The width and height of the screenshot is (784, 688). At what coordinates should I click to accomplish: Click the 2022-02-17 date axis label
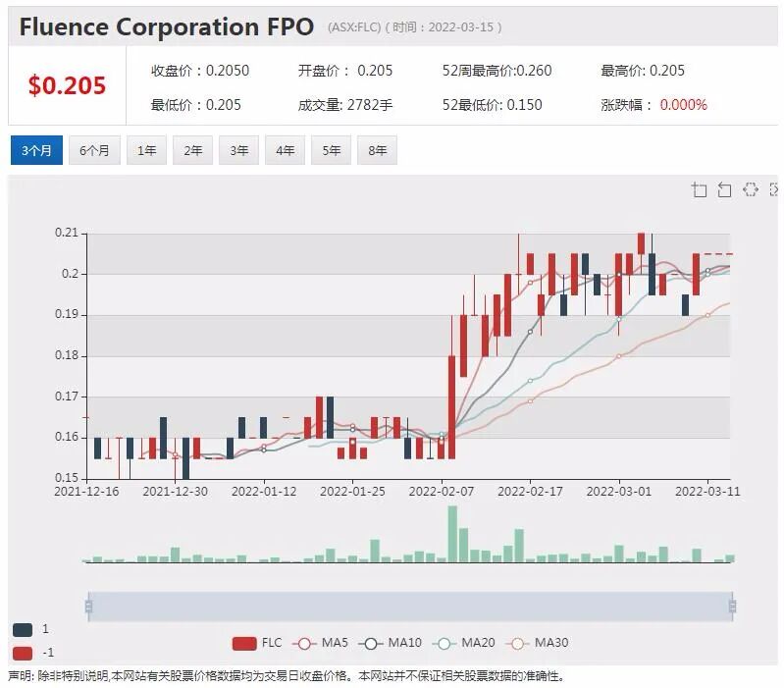tap(530, 492)
